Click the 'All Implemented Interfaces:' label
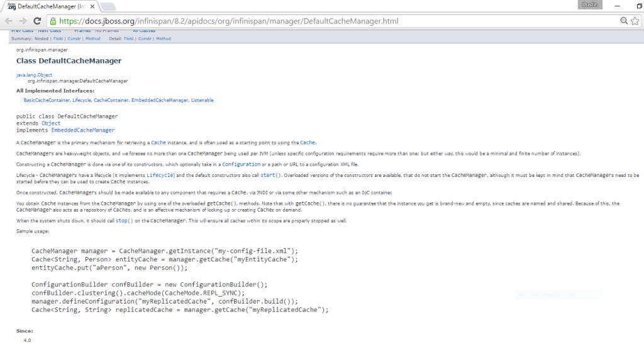Screen dimensions: 644x347 coord(55,91)
